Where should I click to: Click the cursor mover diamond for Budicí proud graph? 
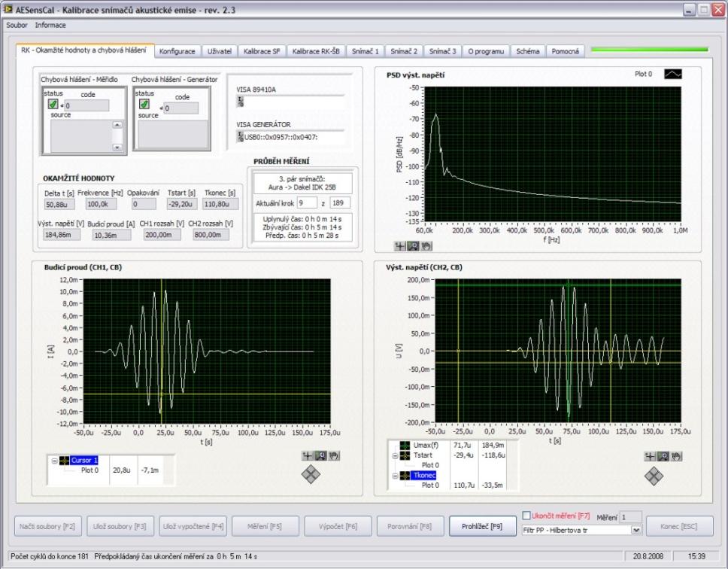tap(311, 474)
